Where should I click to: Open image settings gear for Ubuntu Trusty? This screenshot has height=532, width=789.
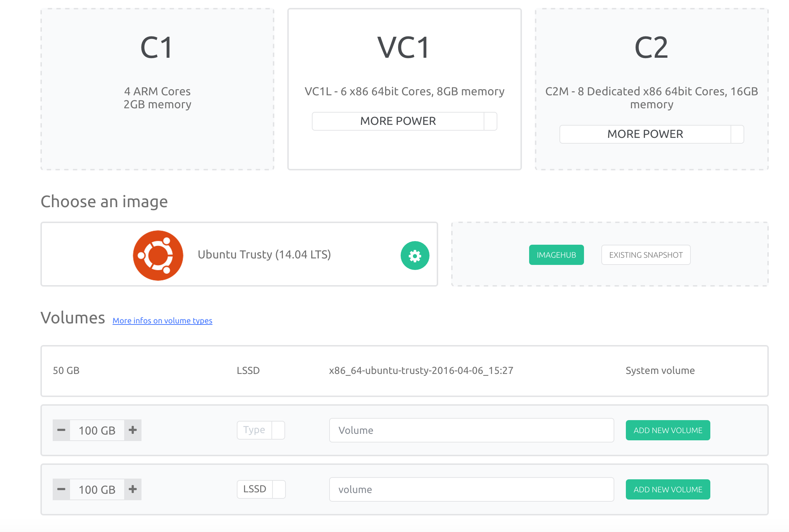pyautogui.click(x=415, y=256)
